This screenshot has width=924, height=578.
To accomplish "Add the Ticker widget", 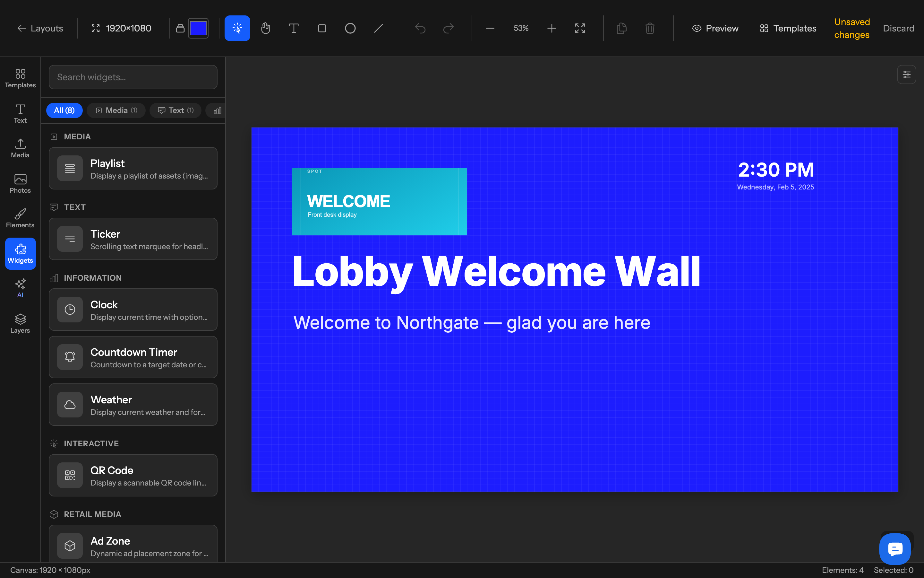I will point(133,239).
